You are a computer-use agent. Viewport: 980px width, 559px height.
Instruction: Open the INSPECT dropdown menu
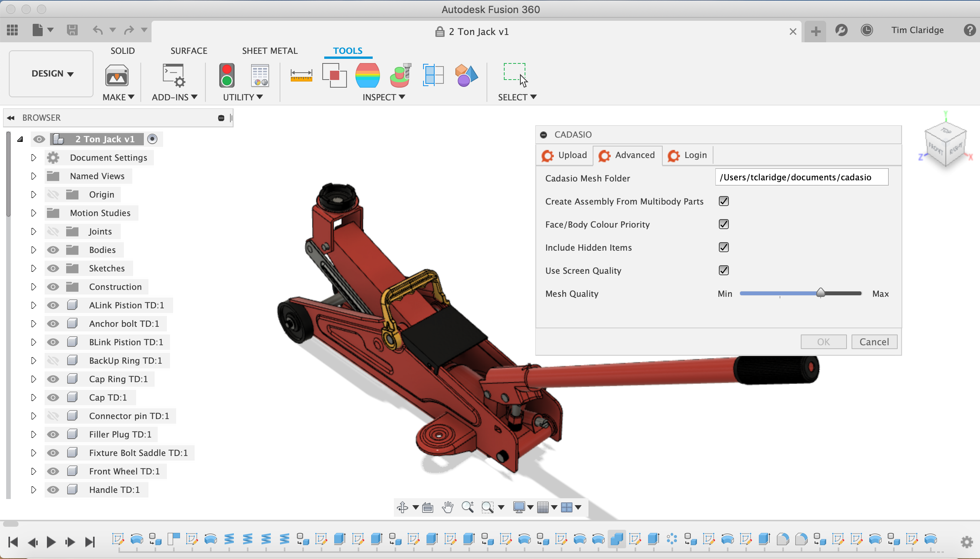pos(383,97)
